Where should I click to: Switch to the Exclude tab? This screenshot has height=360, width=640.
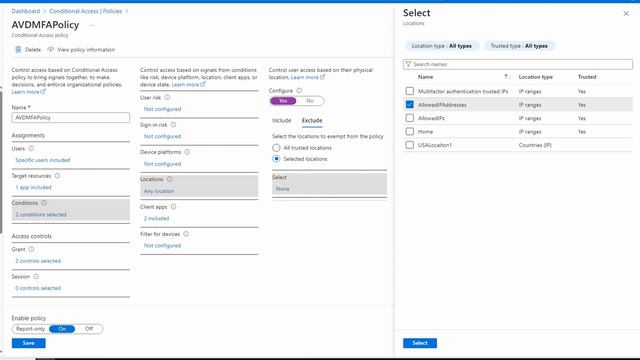(x=312, y=120)
